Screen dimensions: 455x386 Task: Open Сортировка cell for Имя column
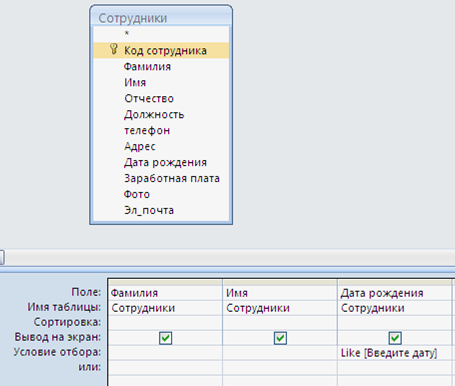[x=280, y=323]
